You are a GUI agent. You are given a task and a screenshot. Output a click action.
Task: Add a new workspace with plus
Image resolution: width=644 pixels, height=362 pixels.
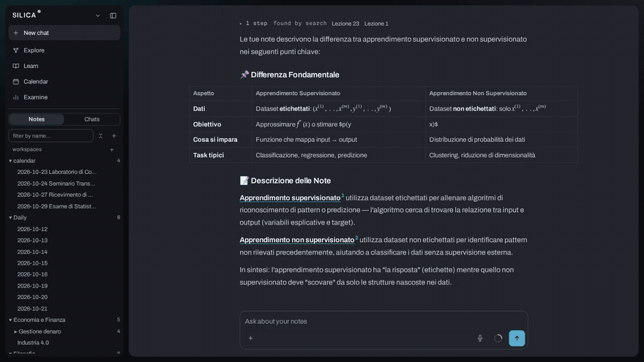(112, 149)
